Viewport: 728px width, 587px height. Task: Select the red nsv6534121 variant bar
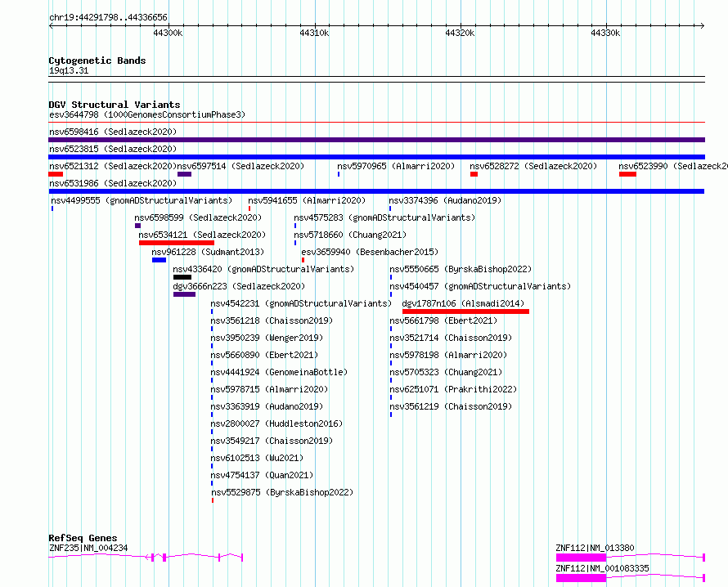(x=177, y=243)
